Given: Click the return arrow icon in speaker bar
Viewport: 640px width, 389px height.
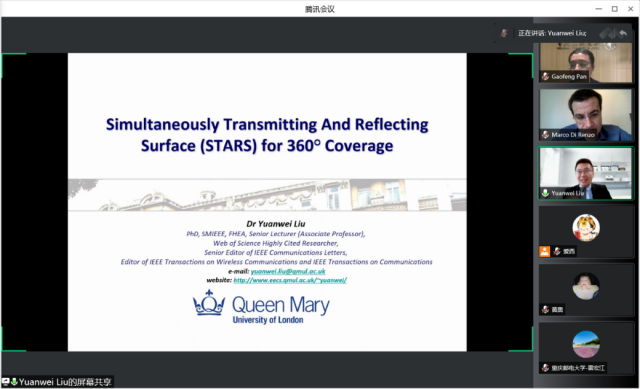Looking at the screenshot, I should (623, 33).
